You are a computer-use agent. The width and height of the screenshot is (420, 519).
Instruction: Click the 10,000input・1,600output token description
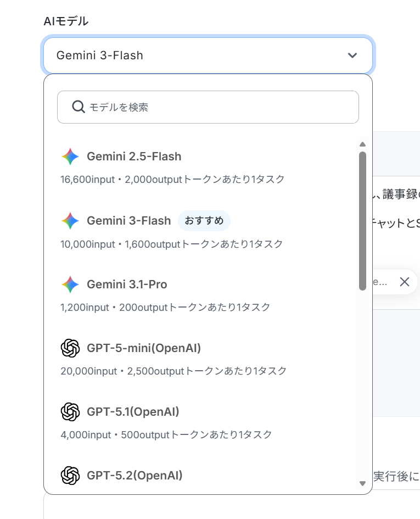(x=171, y=244)
